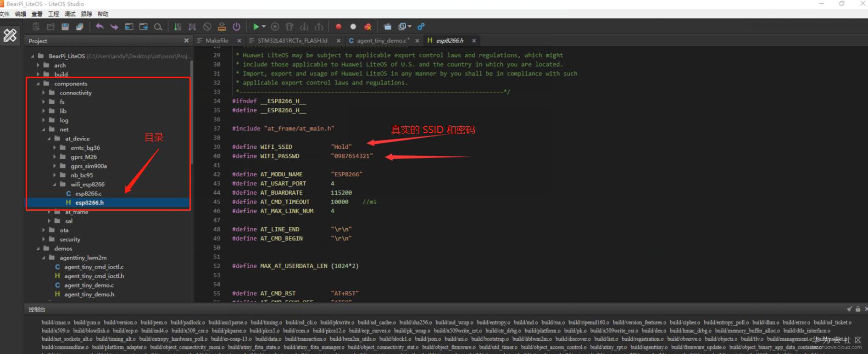The image size is (868, 354).
Task: Select the ota folder in tree
Action: click(x=64, y=230)
